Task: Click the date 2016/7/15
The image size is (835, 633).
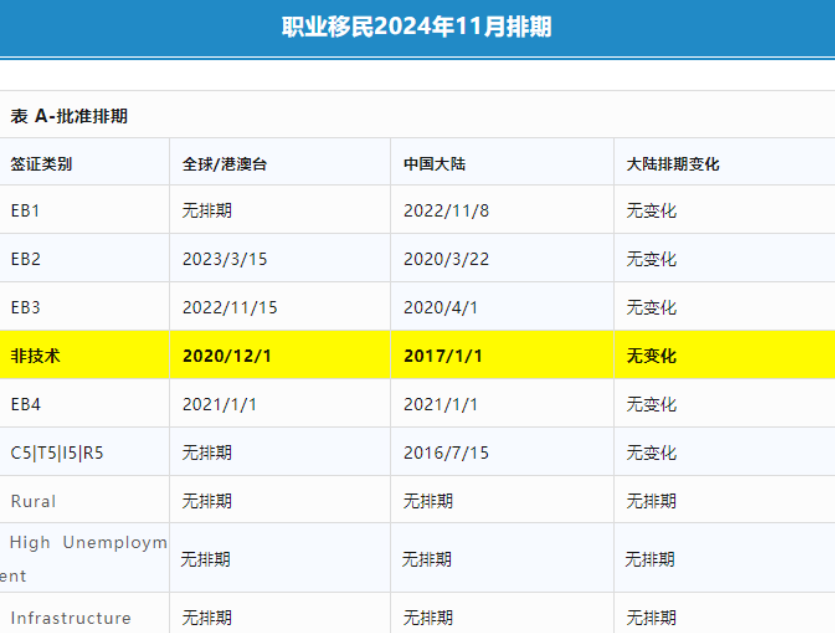Action: coord(446,453)
